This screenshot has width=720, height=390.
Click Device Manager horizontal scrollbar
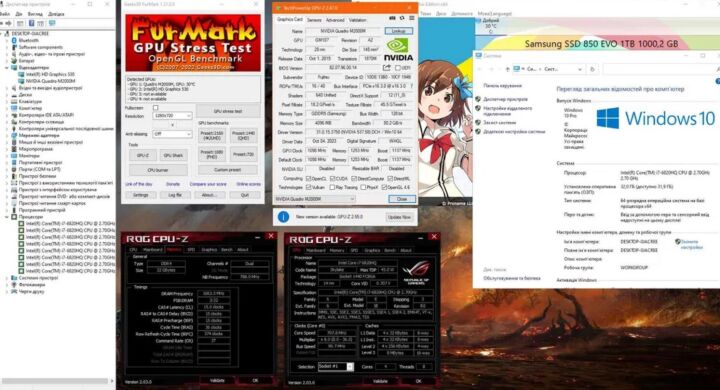click(55, 380)
